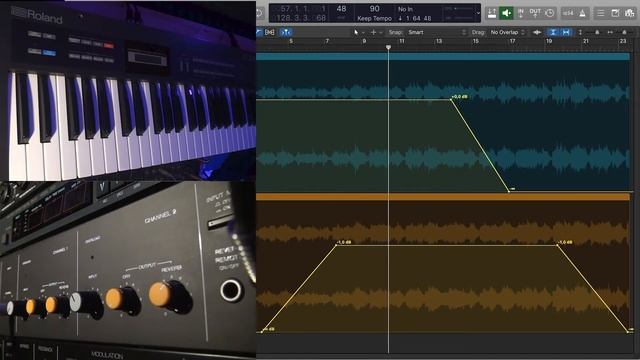Select the Marquee crosshair tool

point(373,32)
